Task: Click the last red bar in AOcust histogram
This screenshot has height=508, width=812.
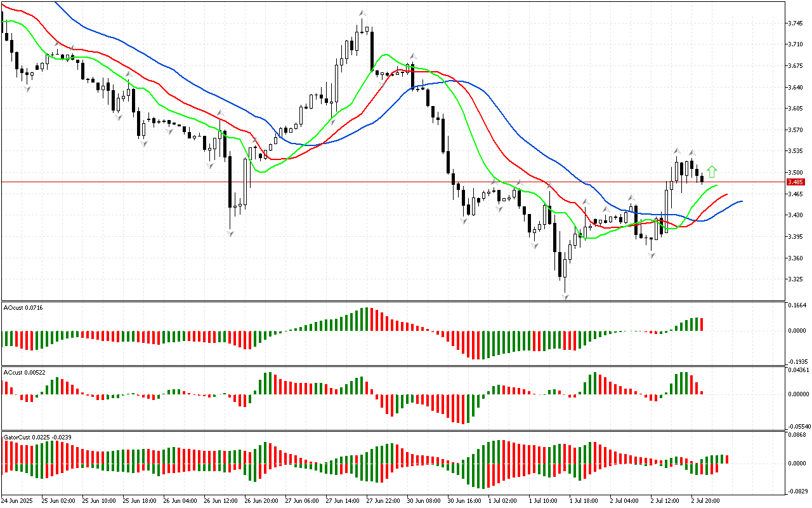Action: pos(702,324)
